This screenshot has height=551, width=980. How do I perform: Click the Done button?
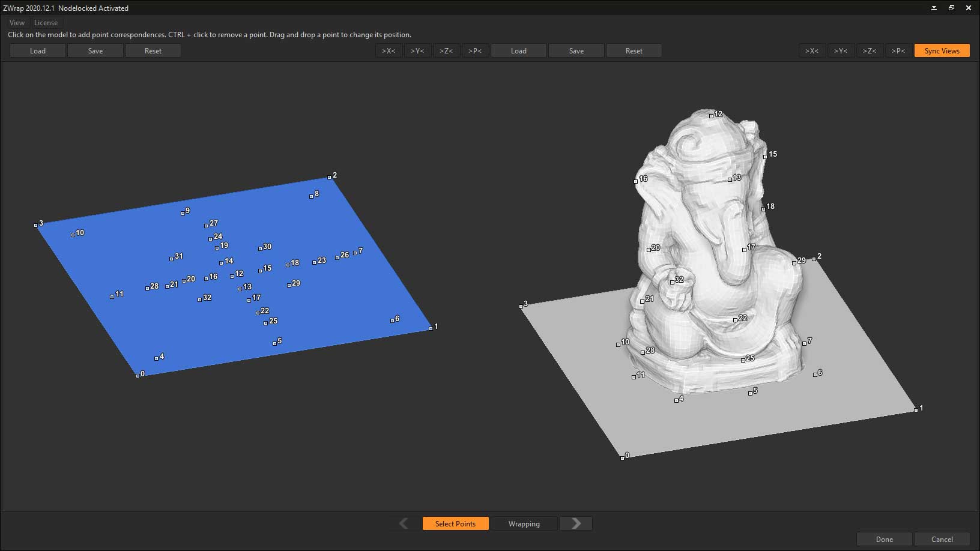885,540
